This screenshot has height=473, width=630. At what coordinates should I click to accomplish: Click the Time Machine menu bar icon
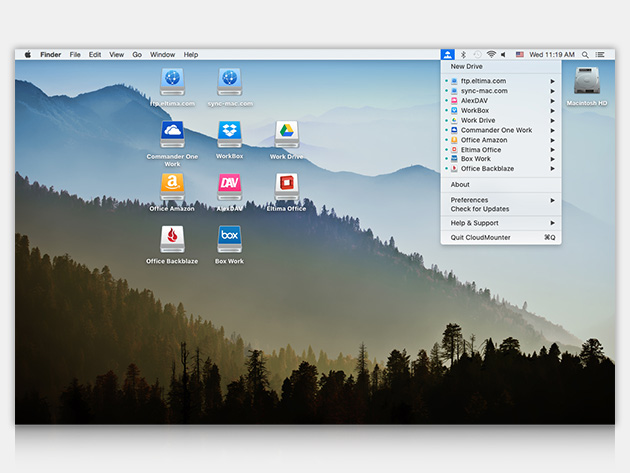(x=477, y=55)
